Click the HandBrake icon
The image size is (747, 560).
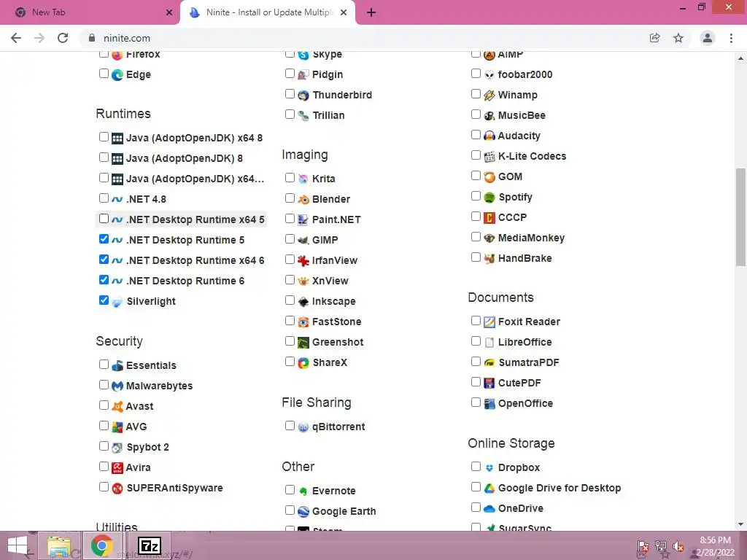489,259
